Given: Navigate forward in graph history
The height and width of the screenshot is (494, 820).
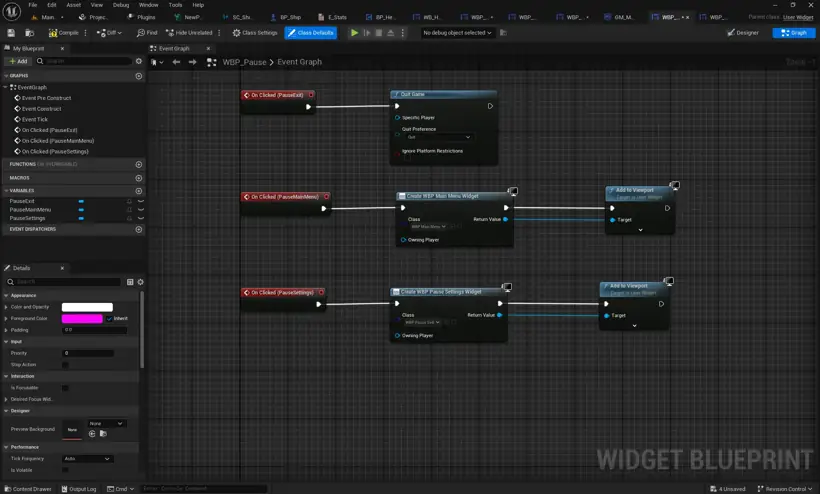Looking at the screenshot, I should [192, 62].
